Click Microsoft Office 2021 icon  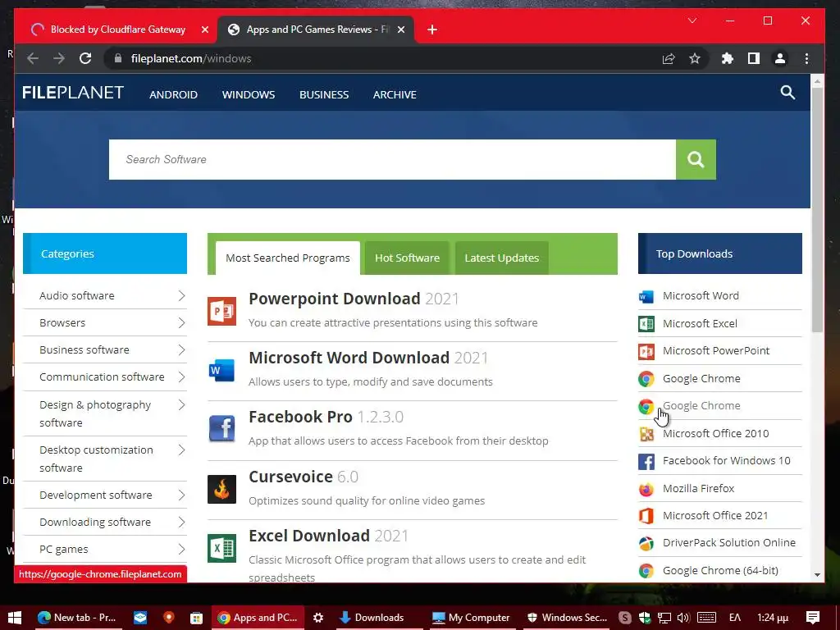click(x=646, y=516)
